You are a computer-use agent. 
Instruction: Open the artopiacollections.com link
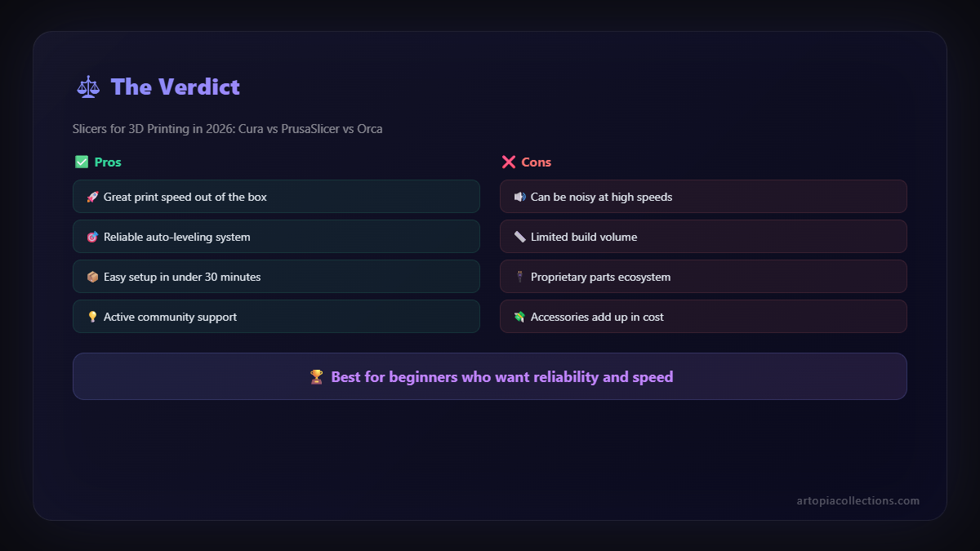[857, 500]
